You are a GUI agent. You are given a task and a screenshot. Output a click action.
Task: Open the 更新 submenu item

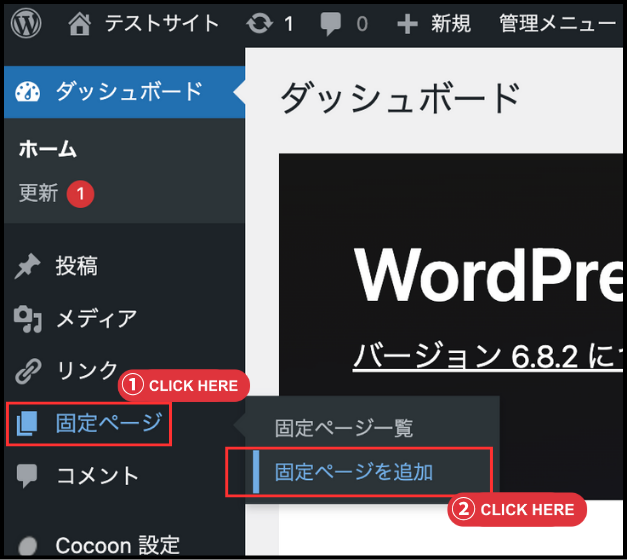(38, 193)
